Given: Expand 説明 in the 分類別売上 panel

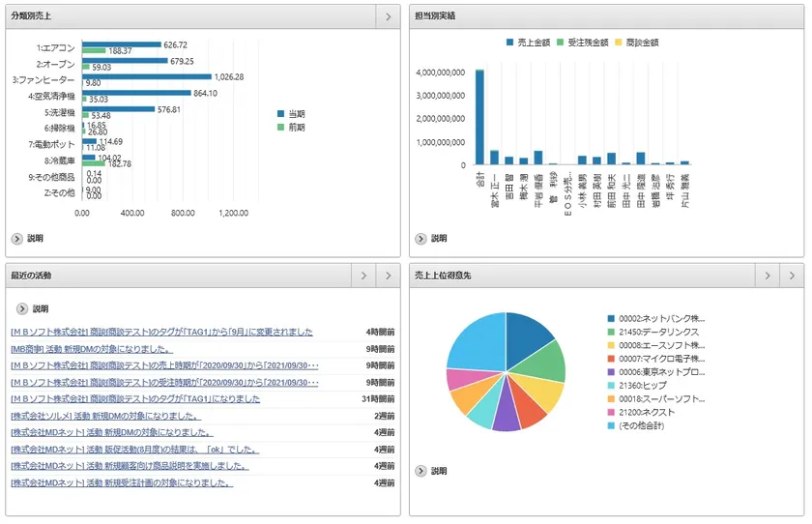Looking at the screenshot, I should 27,238.
